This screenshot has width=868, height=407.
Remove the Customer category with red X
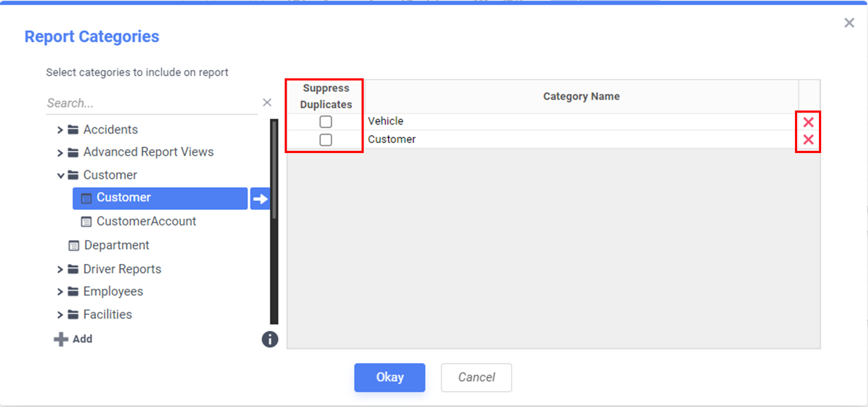point(808,140)
